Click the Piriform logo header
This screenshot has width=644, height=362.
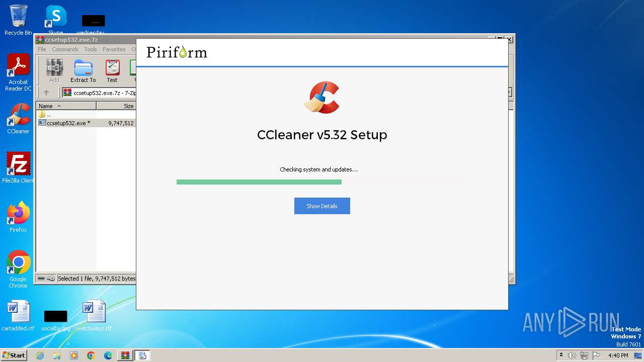click(x=177, y=52)
